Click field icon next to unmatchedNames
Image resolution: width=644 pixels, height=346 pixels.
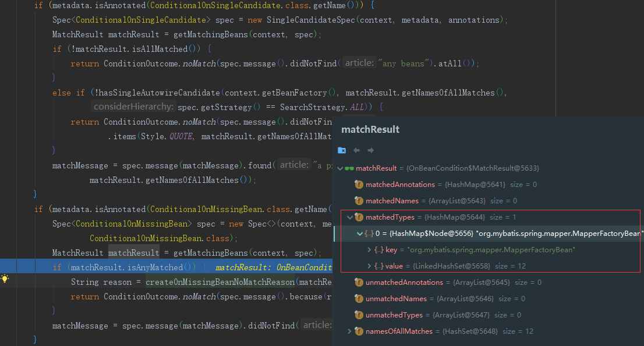click(359, 299)
